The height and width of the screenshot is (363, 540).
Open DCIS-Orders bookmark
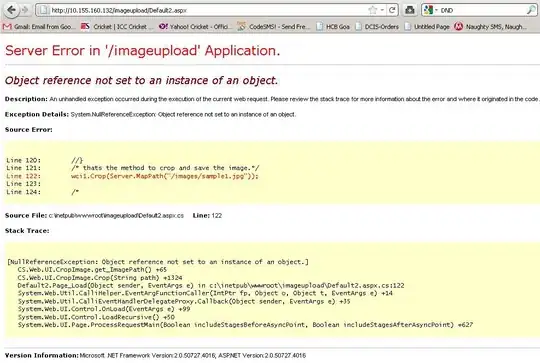pos(377,27)
